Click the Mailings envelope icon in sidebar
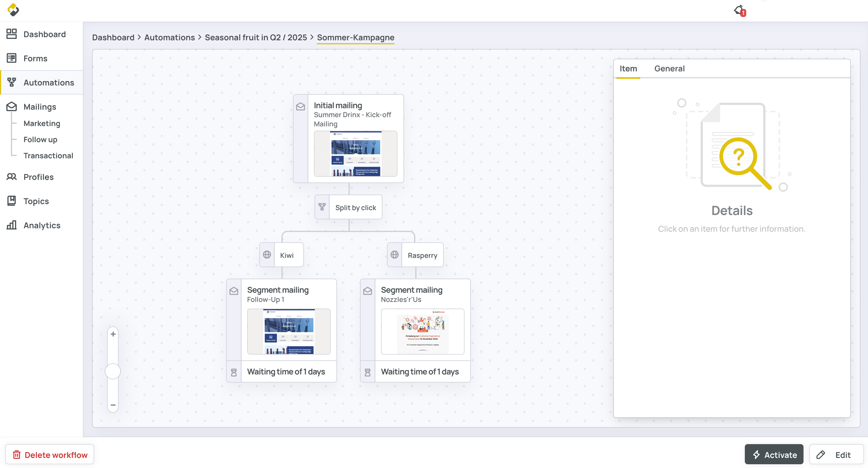 point(12,106)
